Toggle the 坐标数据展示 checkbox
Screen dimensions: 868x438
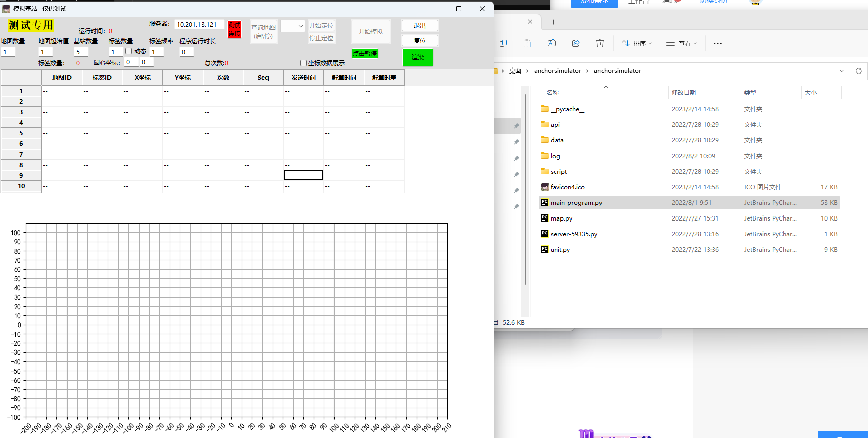click(x=303, y=63)
